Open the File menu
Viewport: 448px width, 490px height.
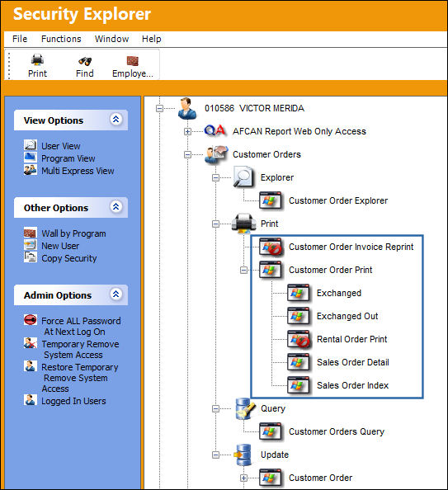20,39
